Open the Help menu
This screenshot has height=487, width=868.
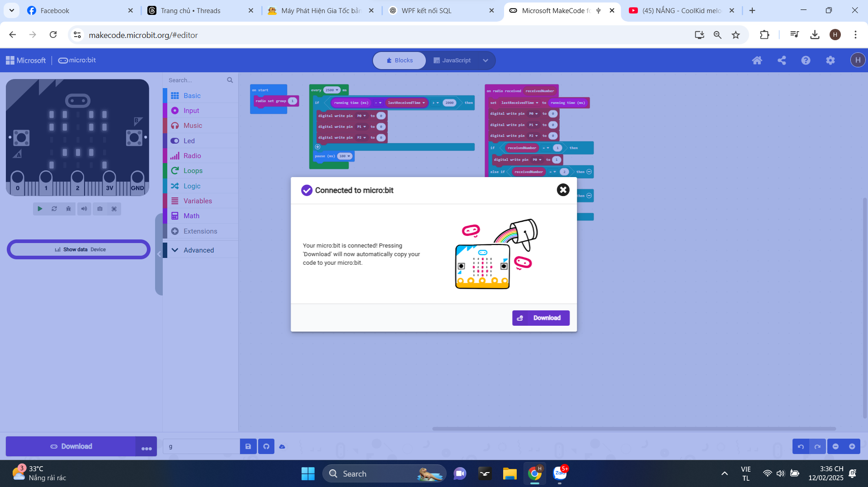click(806, 61)
